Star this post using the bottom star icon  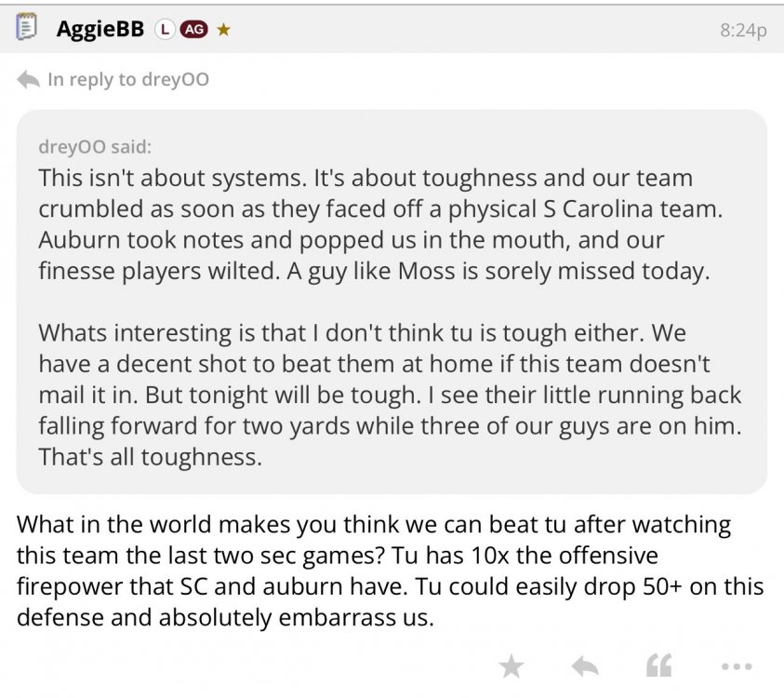pyautogui.click(x=511, y=665)
